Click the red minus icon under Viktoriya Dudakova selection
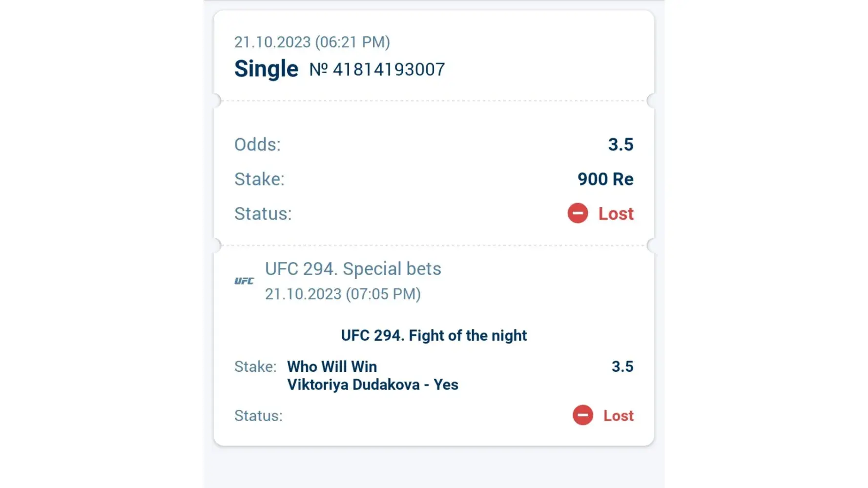Screen dimensions: 868x488 point(582,415)
